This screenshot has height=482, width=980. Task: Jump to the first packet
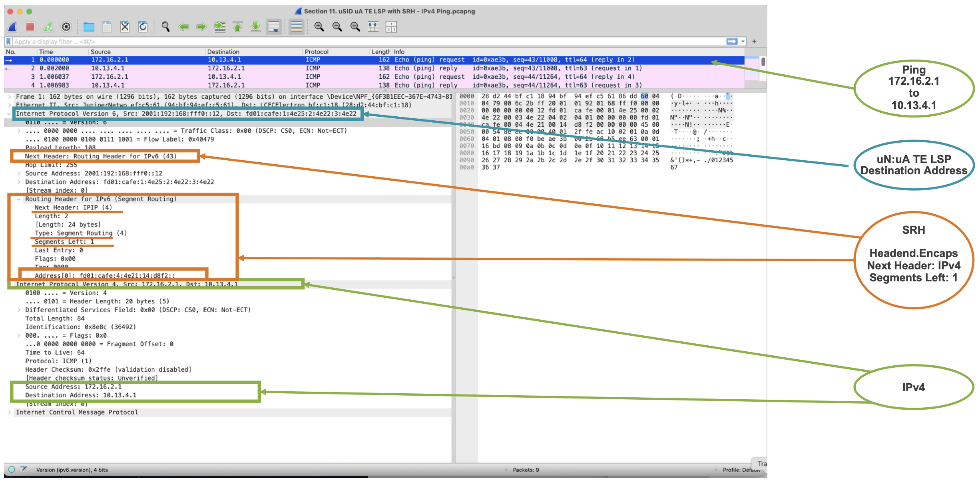click(238, 27)
